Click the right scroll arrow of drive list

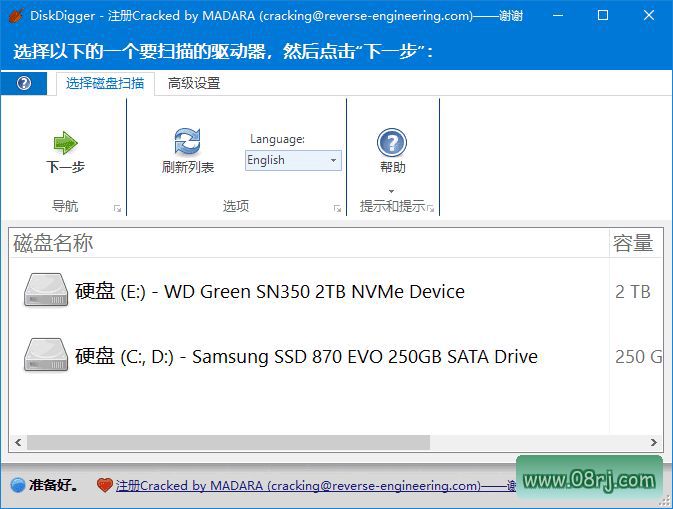[654, 442]
